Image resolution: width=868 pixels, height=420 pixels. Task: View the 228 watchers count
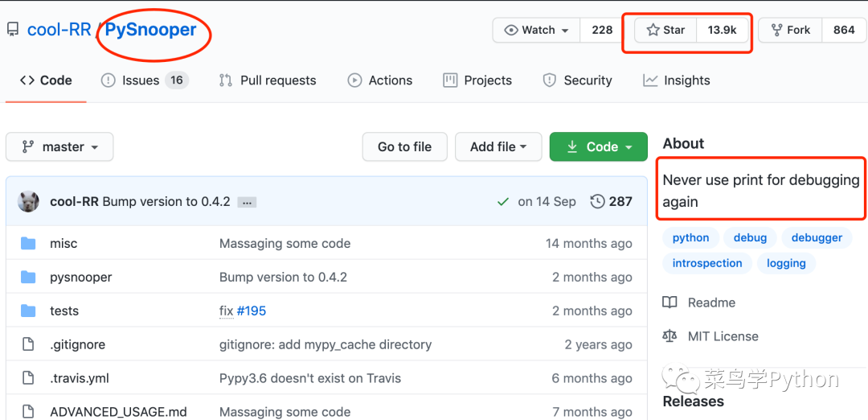[x=602, y=30]
